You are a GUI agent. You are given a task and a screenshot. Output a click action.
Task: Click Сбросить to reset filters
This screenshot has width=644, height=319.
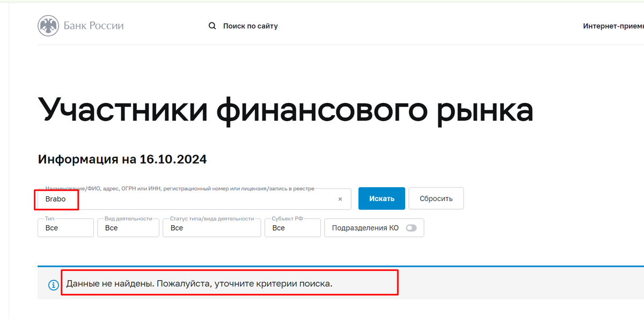click(436, 198)
